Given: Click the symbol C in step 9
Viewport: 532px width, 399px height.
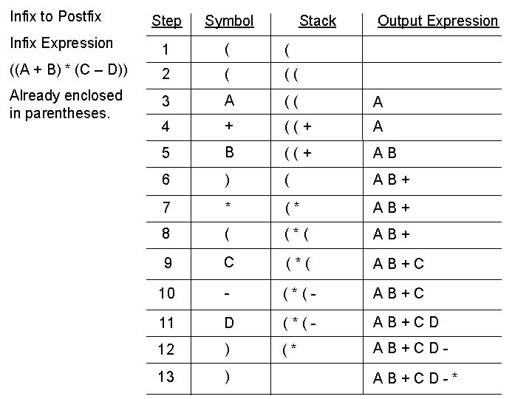Looking at the screenshot, I should click(229, 262).
